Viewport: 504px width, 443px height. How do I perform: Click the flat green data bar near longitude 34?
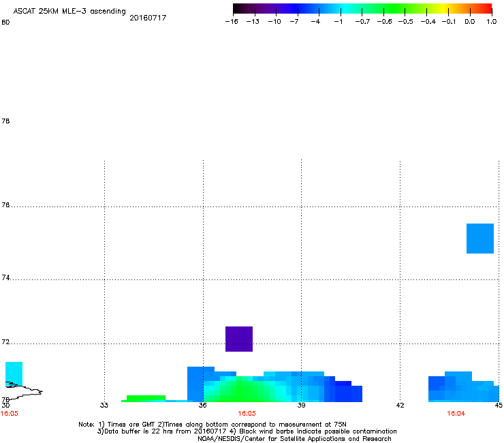146,398
